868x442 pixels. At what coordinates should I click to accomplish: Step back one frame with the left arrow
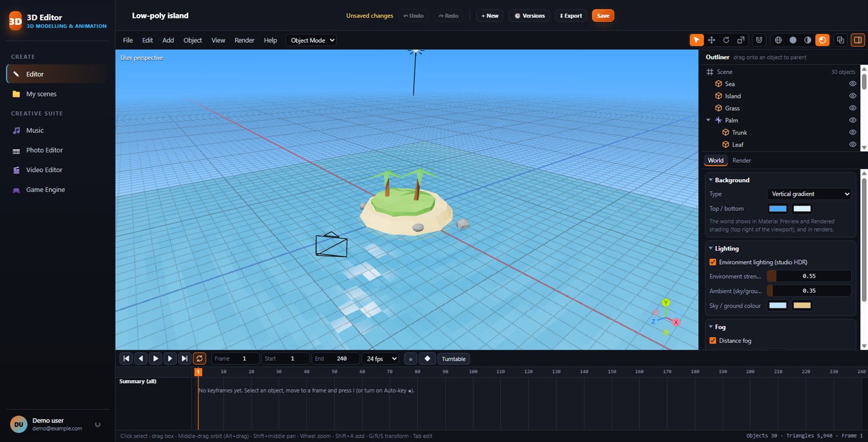(141, 358)
